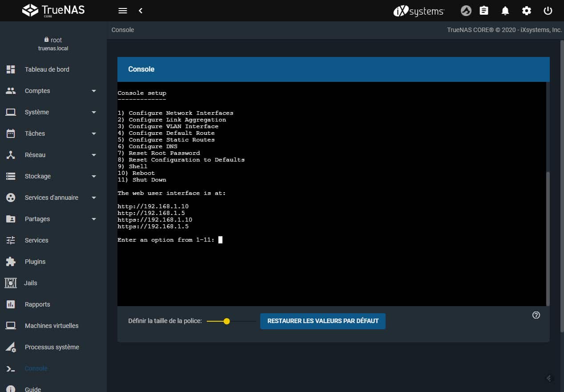Click the truenas.local hostname text
Image resolution: width=564 pixels, height=392 pixels.
click(x=53, y=48)
